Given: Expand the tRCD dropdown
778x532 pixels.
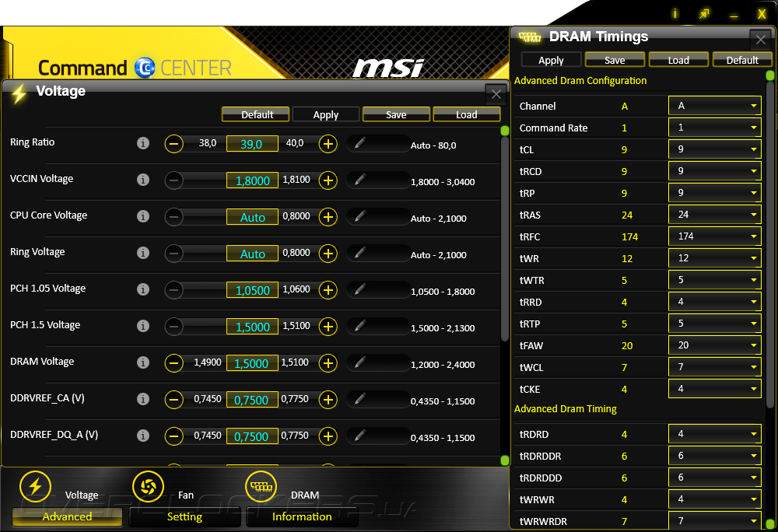Looking at the screenshot, I should (715, 171).
